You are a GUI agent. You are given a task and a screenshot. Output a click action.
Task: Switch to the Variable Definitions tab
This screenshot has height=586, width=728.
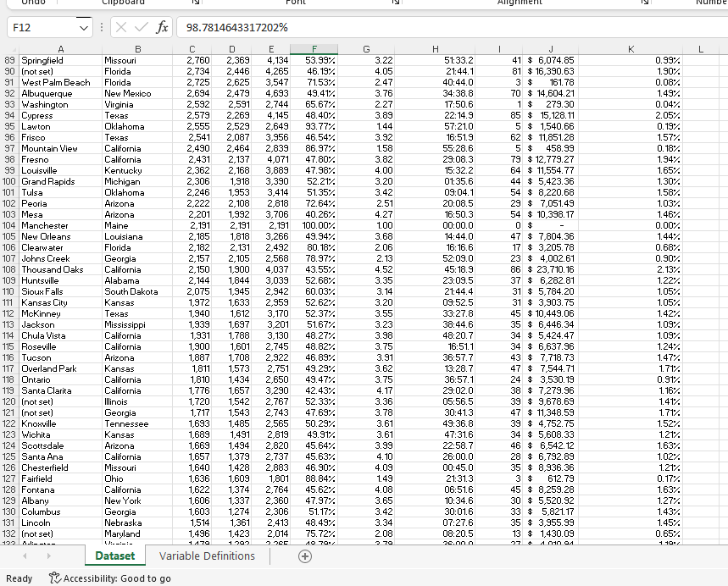pos(207,556)
